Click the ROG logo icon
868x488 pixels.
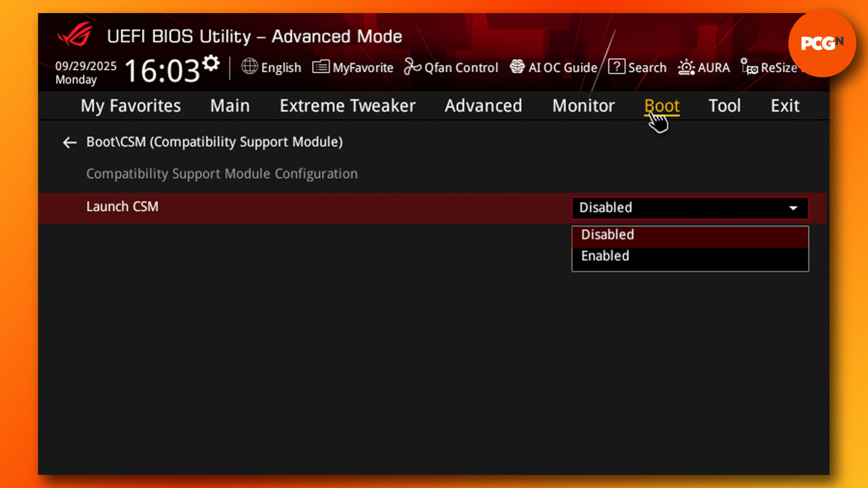75,34
